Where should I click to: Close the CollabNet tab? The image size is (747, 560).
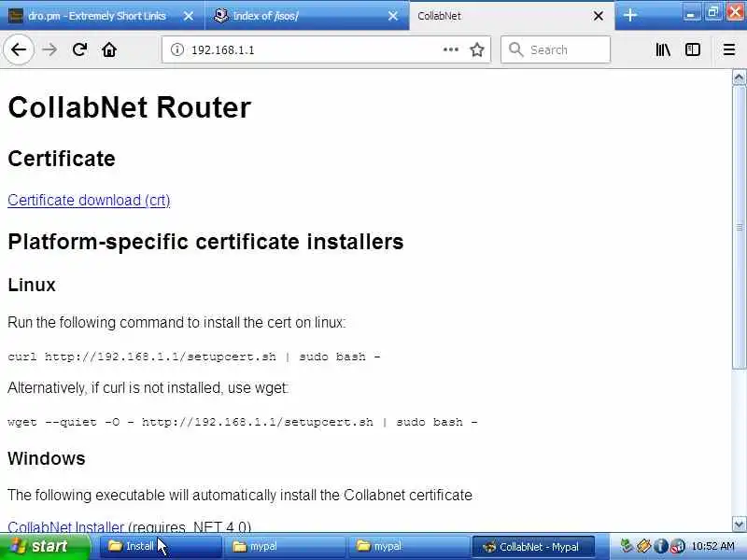(x=599, y=16)
